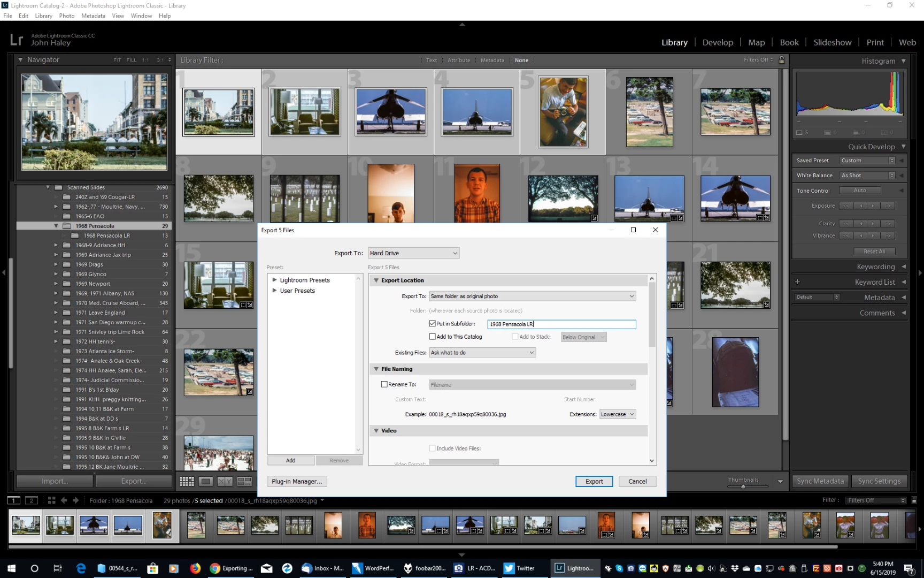
Task: Select main window display button 1
Action: point(14,500)
